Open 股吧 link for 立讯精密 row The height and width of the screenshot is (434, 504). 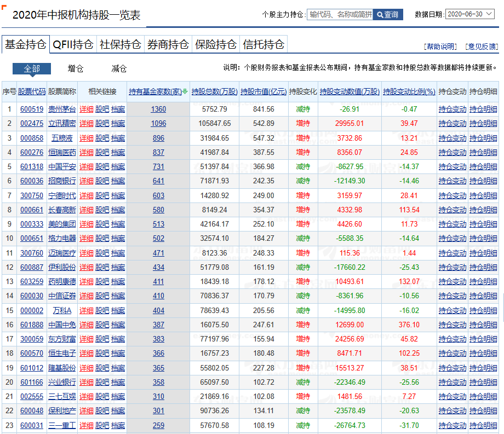pos(102,124)
